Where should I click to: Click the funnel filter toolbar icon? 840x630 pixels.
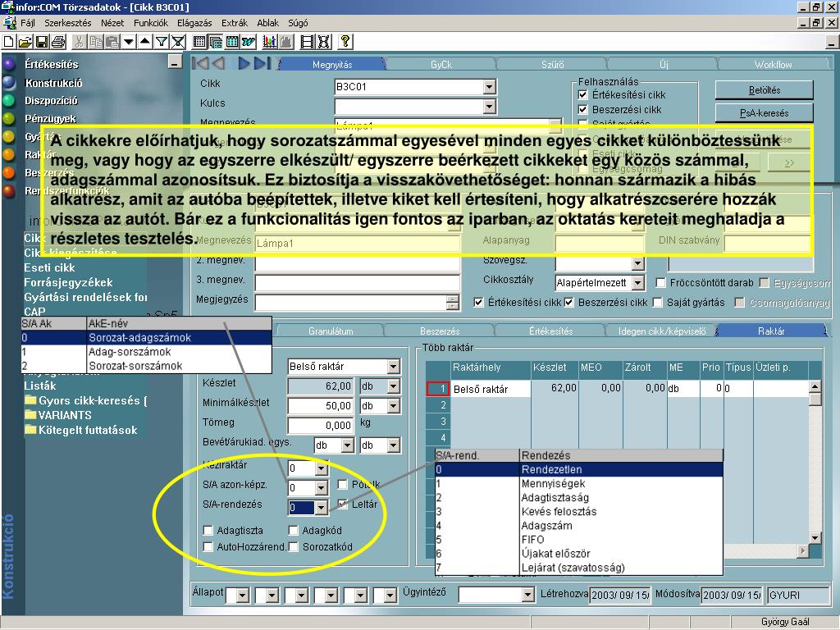(x=162, y=41)
